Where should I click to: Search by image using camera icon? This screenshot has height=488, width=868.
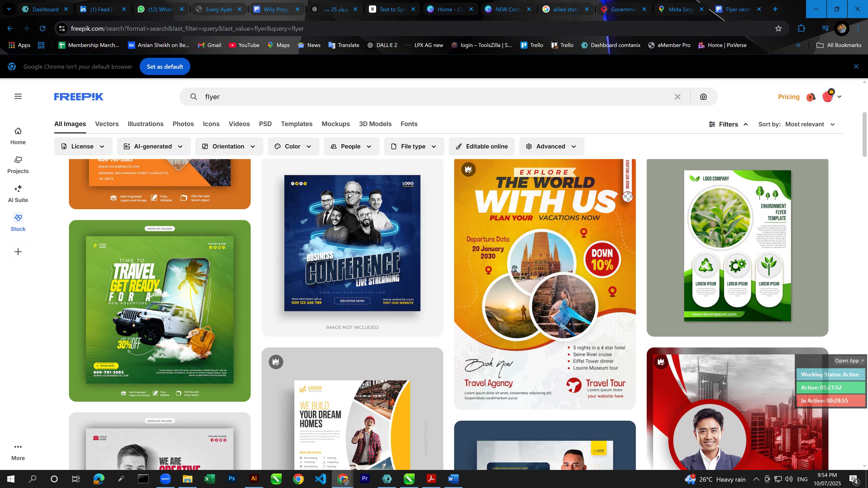click(703, 97)
